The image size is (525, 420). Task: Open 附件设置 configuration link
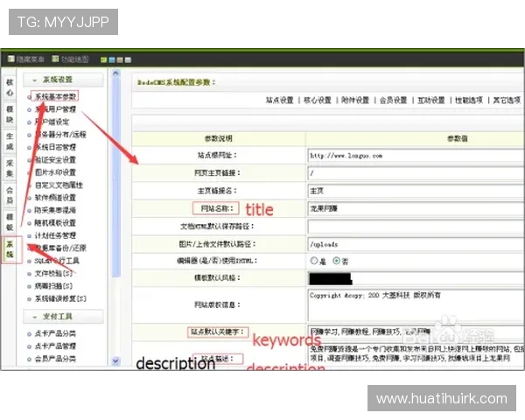(x=355, y=101)
